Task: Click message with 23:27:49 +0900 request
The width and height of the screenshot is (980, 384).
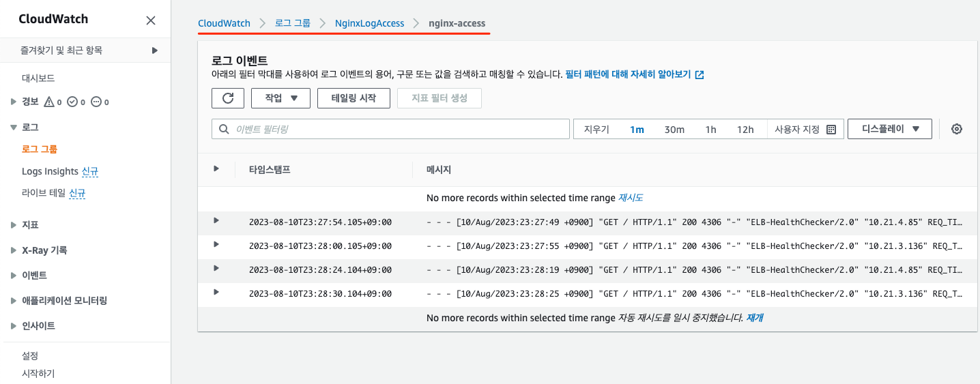Action: point(695,222)
